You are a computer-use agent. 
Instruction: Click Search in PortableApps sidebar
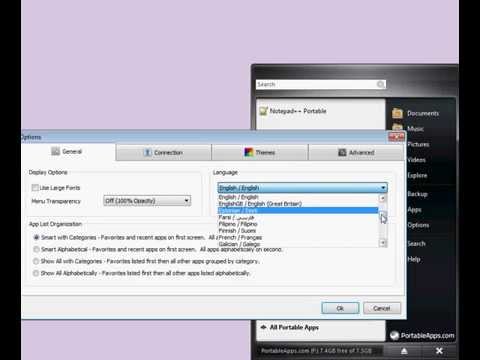[x=416, y=244]
